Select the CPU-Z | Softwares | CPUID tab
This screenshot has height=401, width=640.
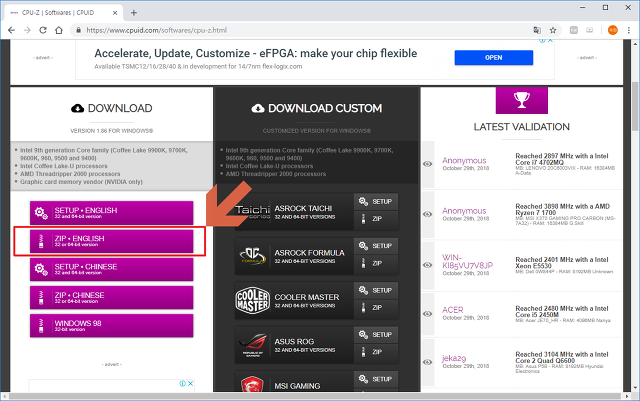[x=63, y=13]
